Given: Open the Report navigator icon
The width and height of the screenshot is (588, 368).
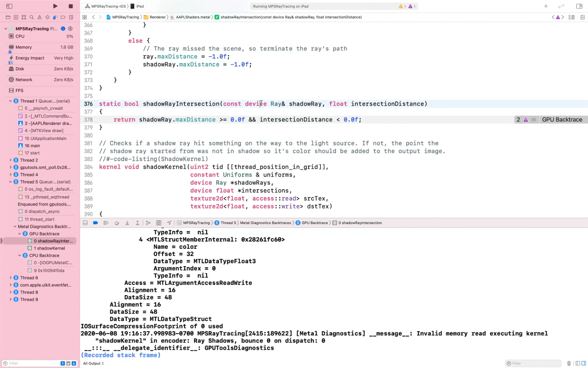Looking at the screenshot, I should (x=71, y=17).
